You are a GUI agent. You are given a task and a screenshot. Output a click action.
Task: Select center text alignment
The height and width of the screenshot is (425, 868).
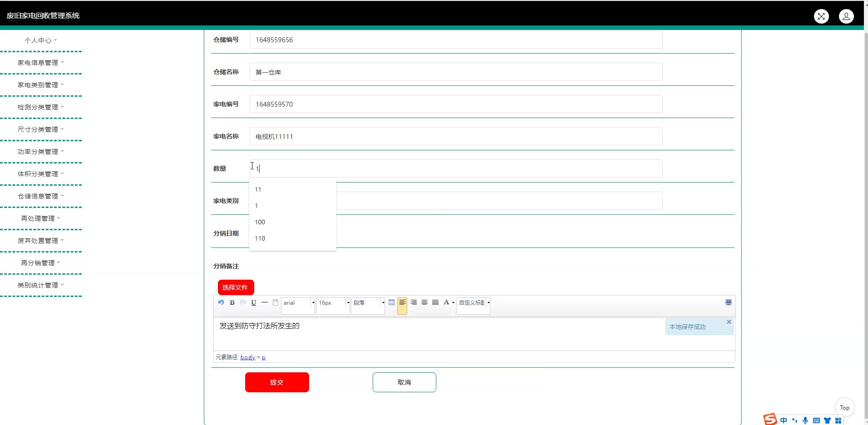(424, 302)
